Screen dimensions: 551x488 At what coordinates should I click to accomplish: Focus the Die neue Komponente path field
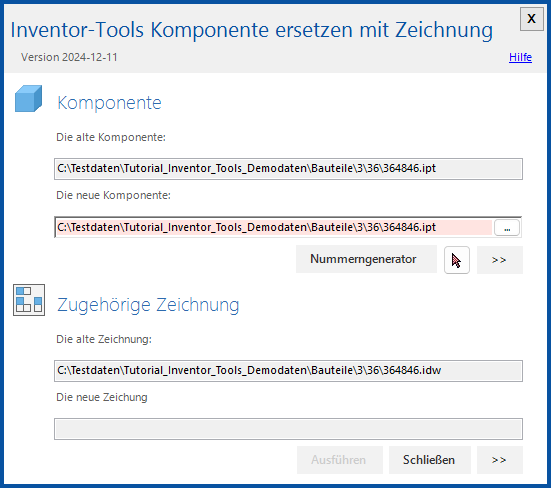coord(274,227)
